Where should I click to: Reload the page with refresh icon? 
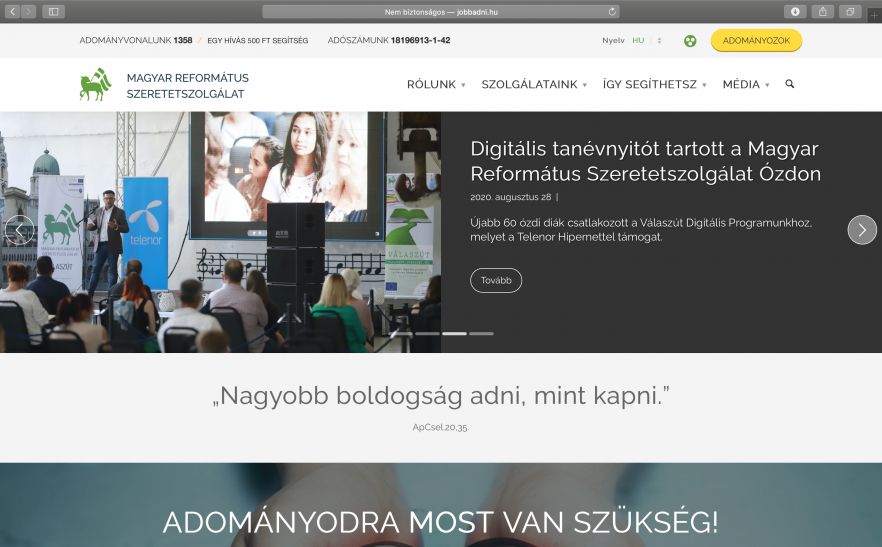(x=612, y=11)
